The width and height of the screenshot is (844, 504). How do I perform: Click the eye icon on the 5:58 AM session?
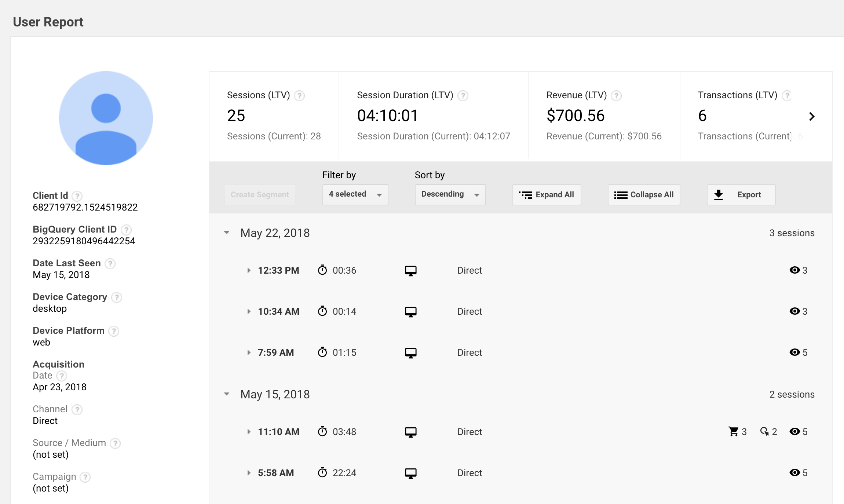[x=795, y=472]
